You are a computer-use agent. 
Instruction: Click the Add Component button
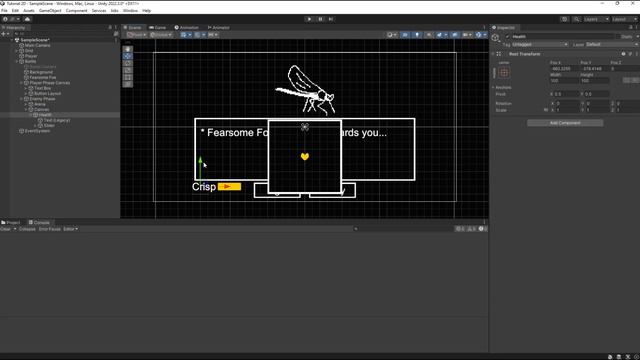(565, 123)
